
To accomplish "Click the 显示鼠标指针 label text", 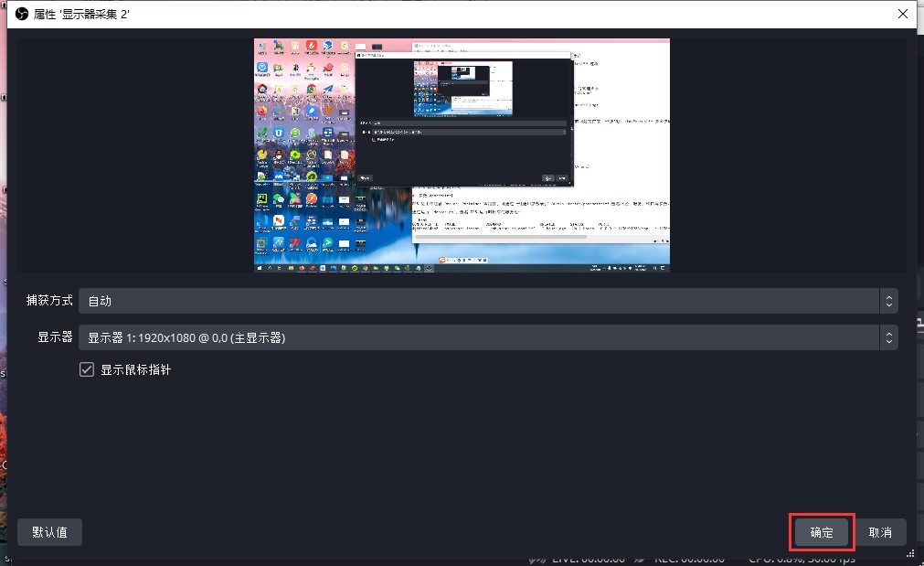I will [x=135, y=370].
